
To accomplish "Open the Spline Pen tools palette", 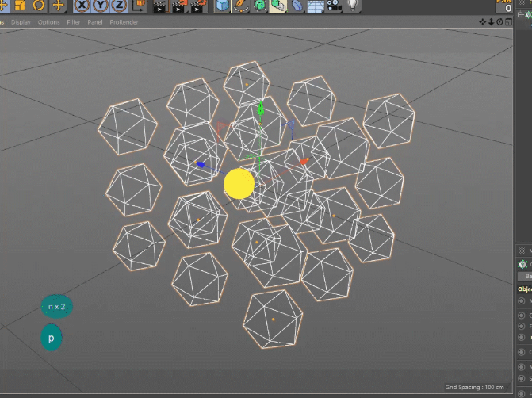I will pyautogui.click(x=241, y=6).
